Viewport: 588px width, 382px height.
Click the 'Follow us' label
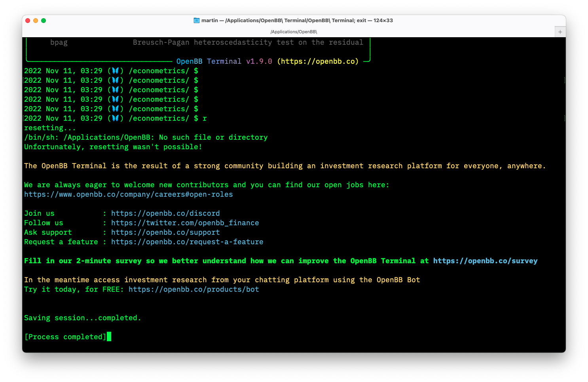[x=44, y=223]
